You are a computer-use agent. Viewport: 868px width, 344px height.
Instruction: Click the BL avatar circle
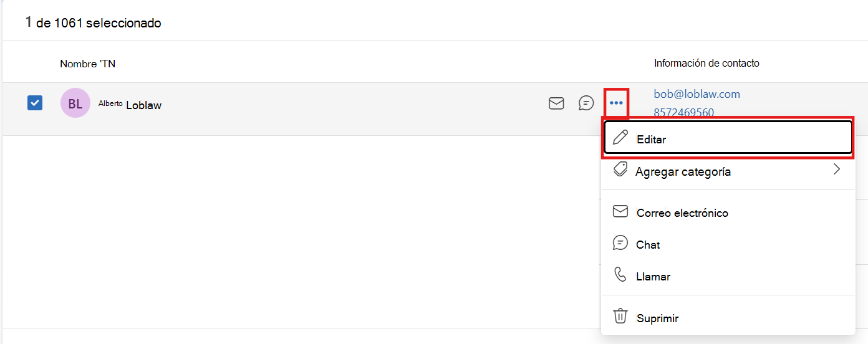pos(75,103)
